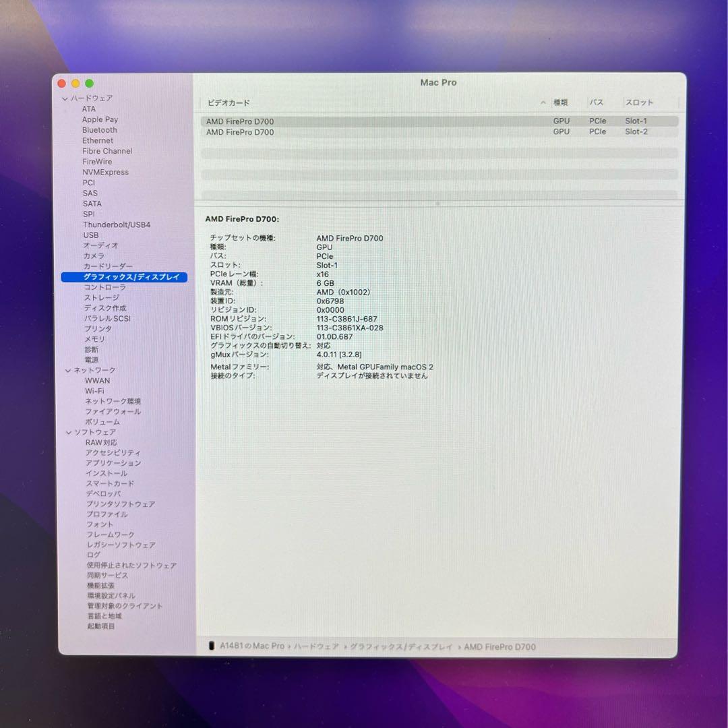
Task: Select プロファイル item
Action: pyautogui.click(x=107, y=514)
